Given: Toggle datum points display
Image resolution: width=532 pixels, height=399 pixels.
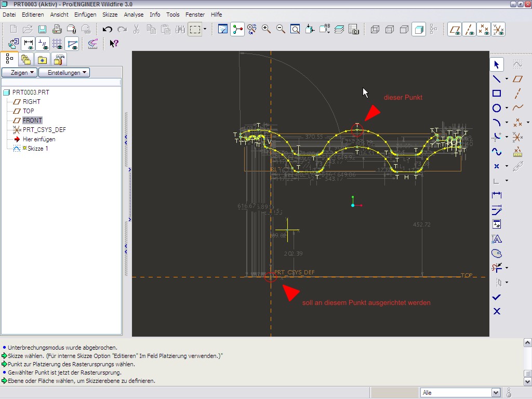Looking at the screenshot, I should pyautogui.click(x=484, y=29).
